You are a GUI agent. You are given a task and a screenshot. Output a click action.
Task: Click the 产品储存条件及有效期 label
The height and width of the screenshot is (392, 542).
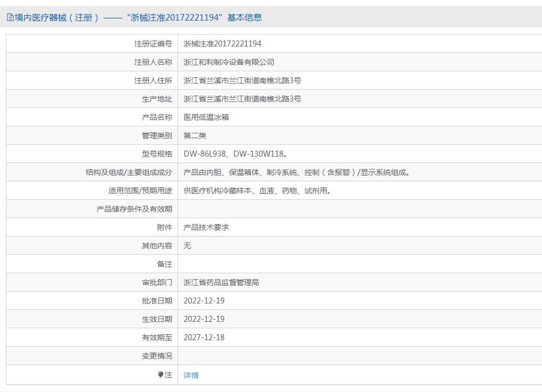click(134, 209)
